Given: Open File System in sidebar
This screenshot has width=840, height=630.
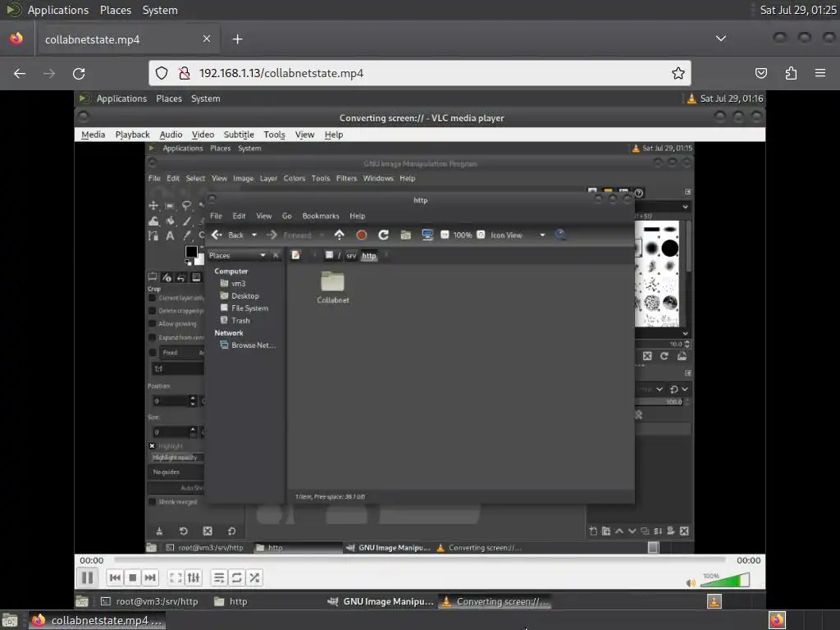Looking at the screenshot, I should pos(244,308).
